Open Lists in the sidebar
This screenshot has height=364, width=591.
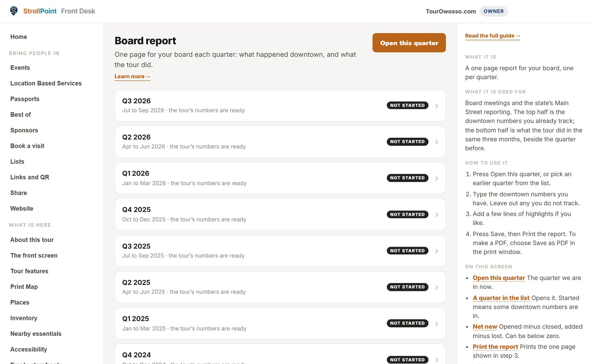click(x=17, y=161)
